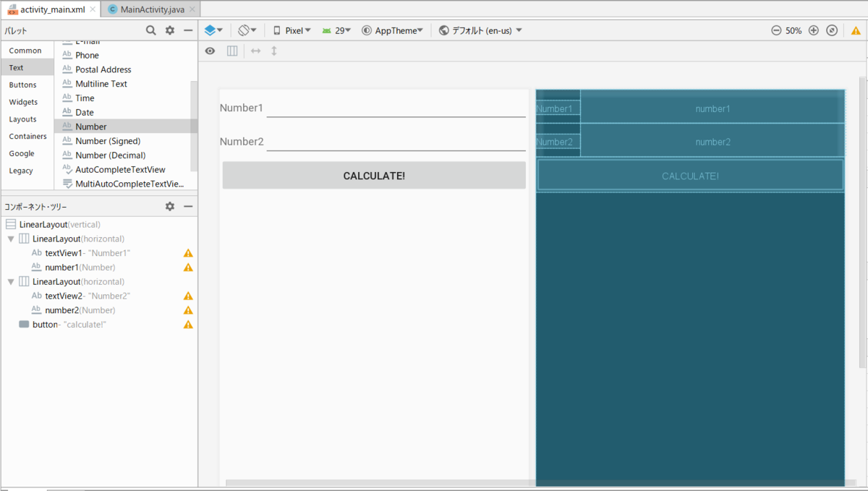Search the palette with magnifier icon
This screenshot has width=868, height=491.
tap(150, 30)
